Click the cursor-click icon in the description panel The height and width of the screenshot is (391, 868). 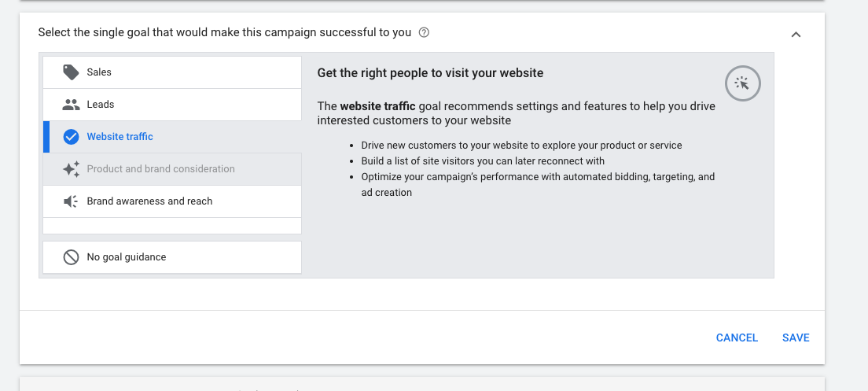point(742,83)
